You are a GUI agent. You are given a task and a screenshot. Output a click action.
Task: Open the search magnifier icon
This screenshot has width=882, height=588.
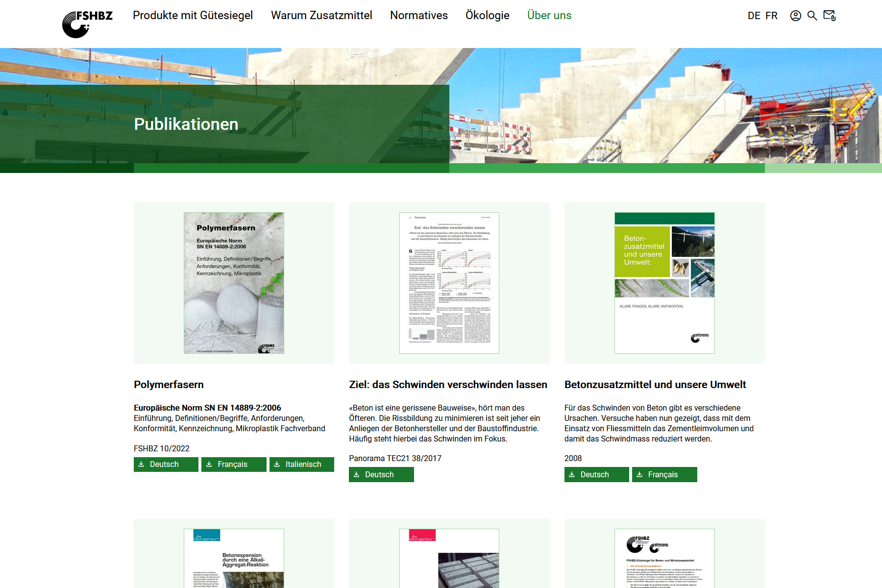pyautogui.click(x=812, y=16)
